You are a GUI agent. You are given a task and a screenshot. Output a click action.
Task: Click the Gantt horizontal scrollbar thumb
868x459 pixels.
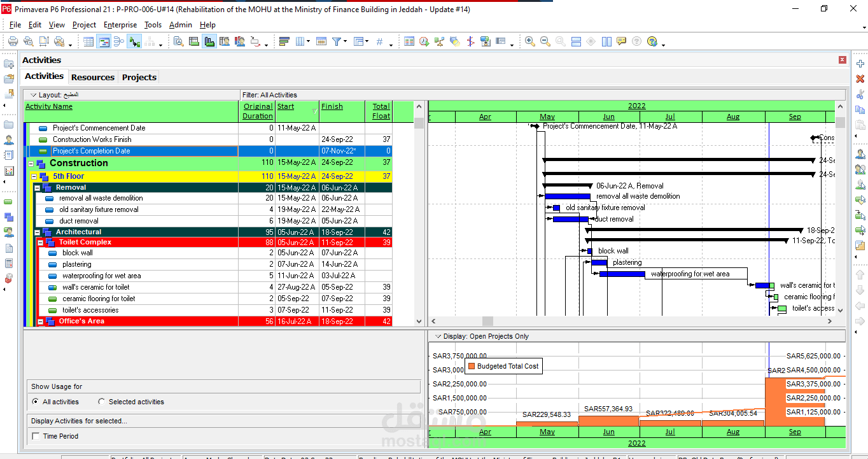(x=487, y=321)
